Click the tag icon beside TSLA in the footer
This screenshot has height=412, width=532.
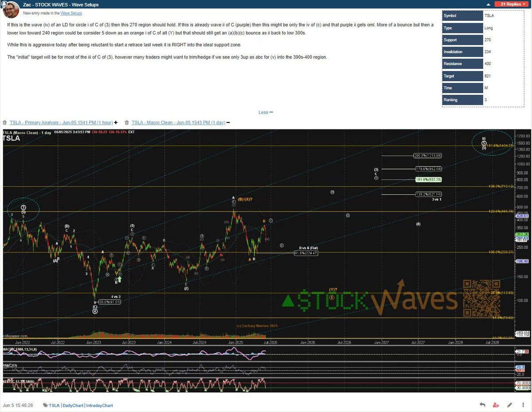click(x=45, y=405)
